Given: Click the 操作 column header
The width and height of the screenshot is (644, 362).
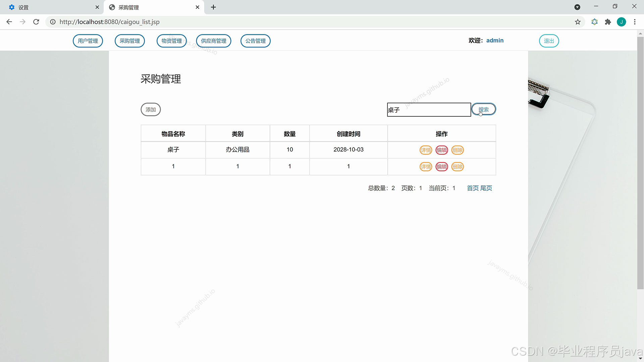Looking at the screenshot, I should coord(442,134).
